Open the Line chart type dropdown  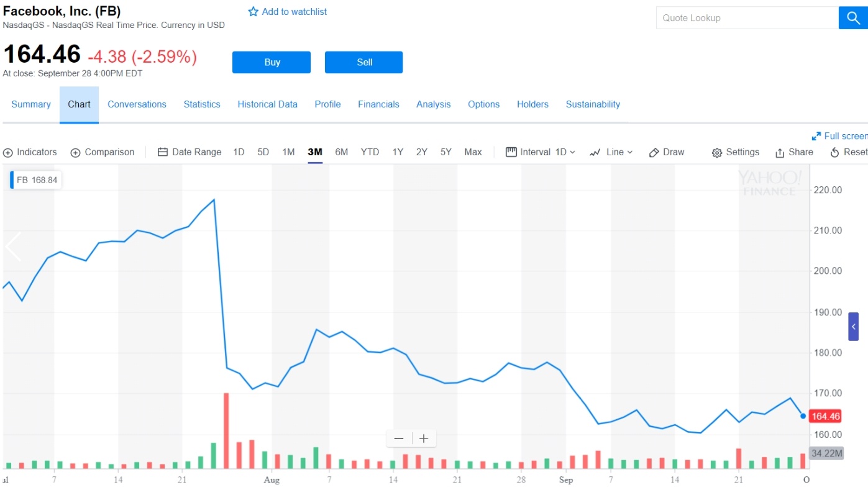coord(611,152)
